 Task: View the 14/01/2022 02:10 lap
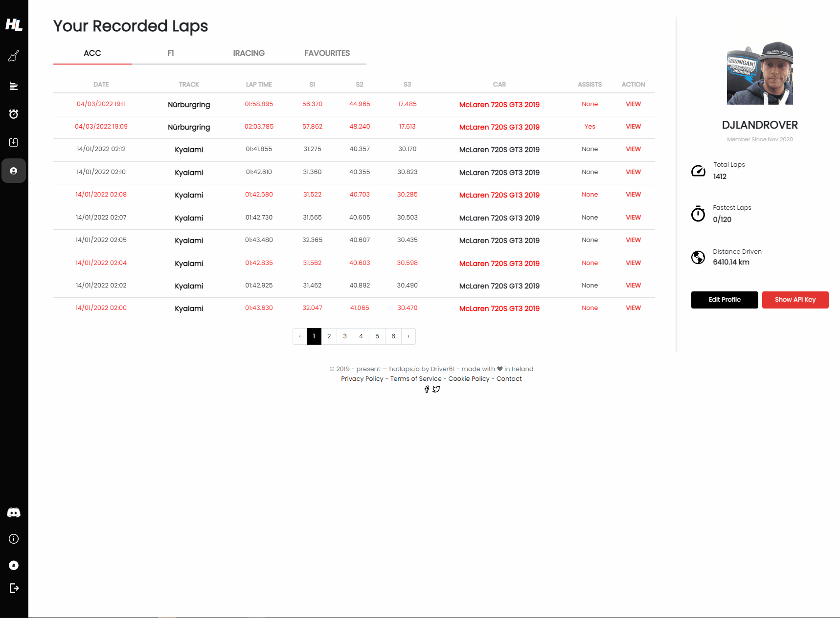pyautogui.click(x=634, y=172)
